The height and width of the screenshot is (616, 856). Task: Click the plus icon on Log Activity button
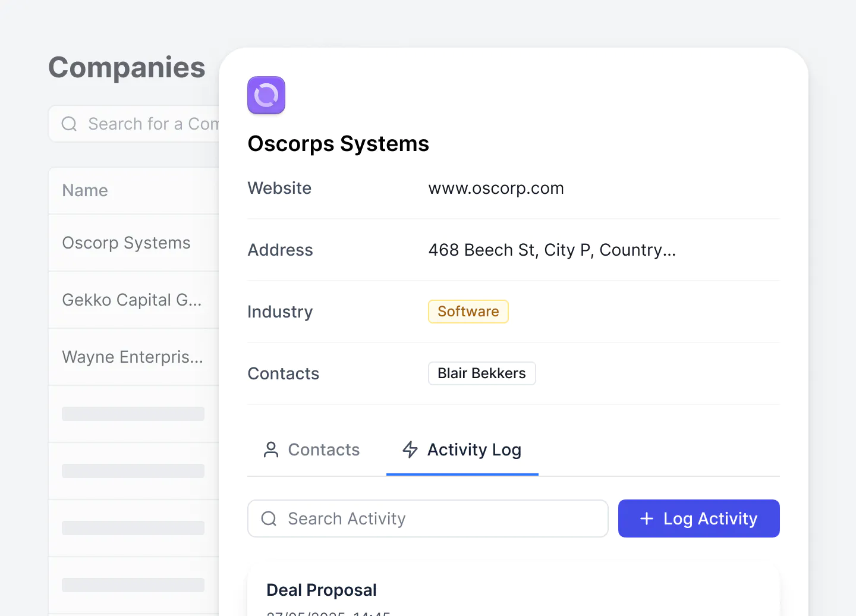(646, 518)
